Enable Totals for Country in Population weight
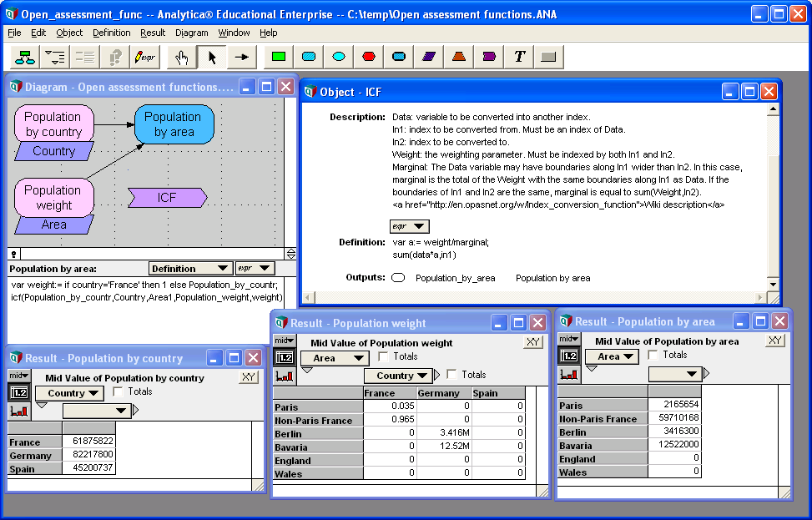Screen dimensions: 812x520 pos(452,375)
